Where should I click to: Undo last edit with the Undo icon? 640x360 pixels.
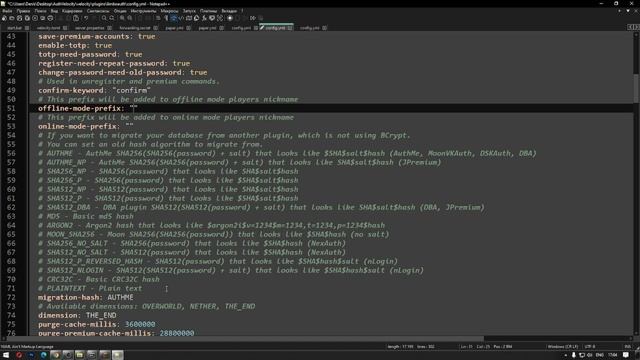pyautogui.click(x=86, y=18)
